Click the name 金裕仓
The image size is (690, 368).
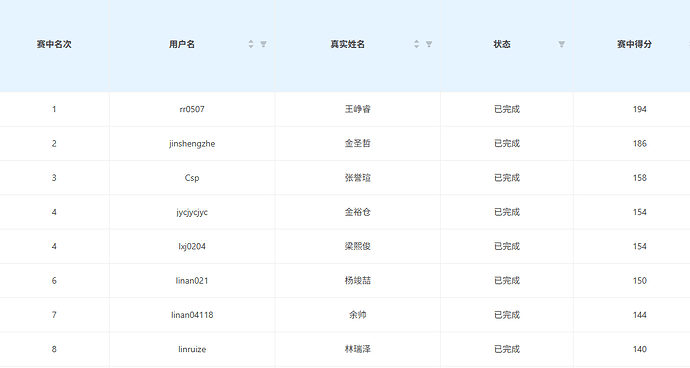358,212
